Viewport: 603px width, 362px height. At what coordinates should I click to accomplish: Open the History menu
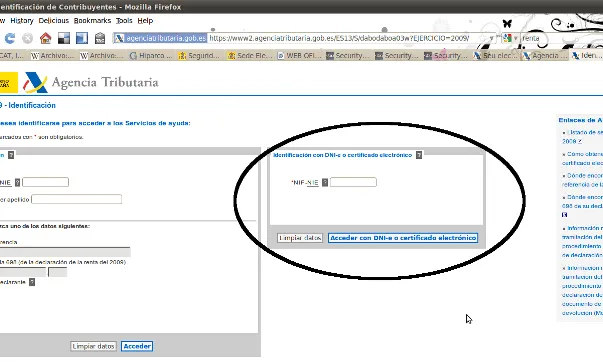[x=22, y=21]
